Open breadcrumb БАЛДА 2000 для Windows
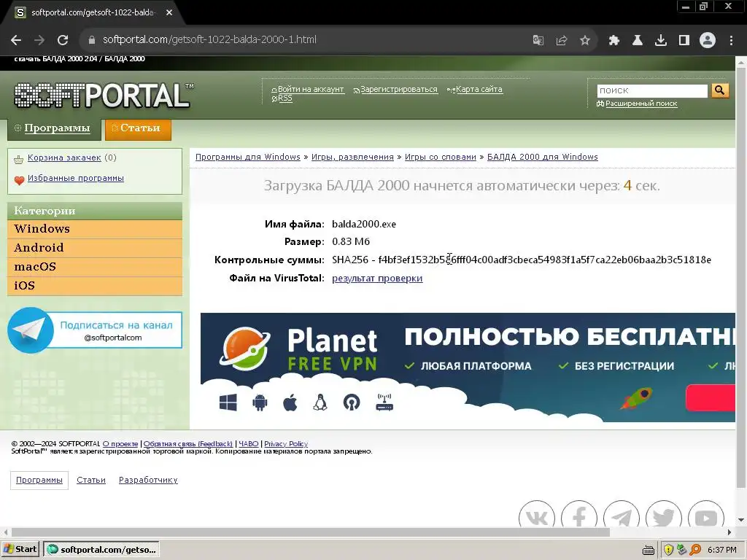Viewport: 747px width, 560px height. coord(542,157)
